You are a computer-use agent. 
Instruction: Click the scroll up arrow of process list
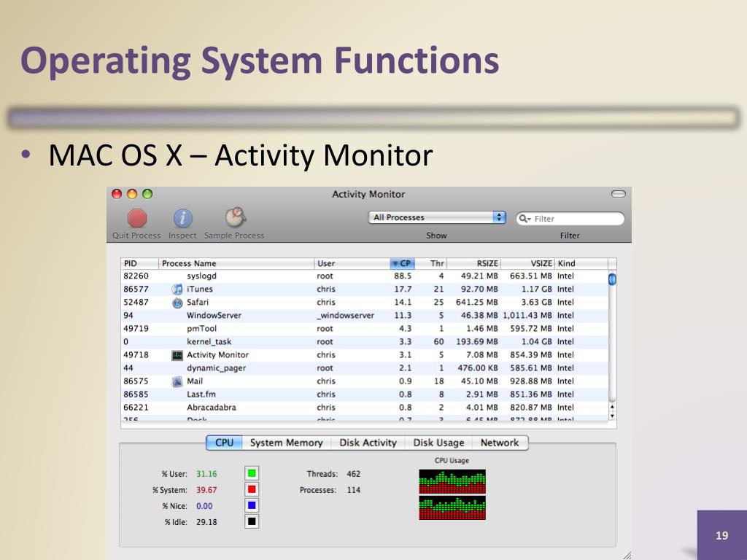[x=612, y=407]
